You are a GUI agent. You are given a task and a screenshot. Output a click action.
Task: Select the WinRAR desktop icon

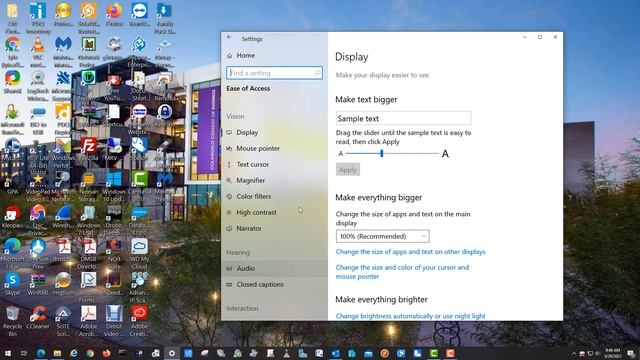coord(38,284)
